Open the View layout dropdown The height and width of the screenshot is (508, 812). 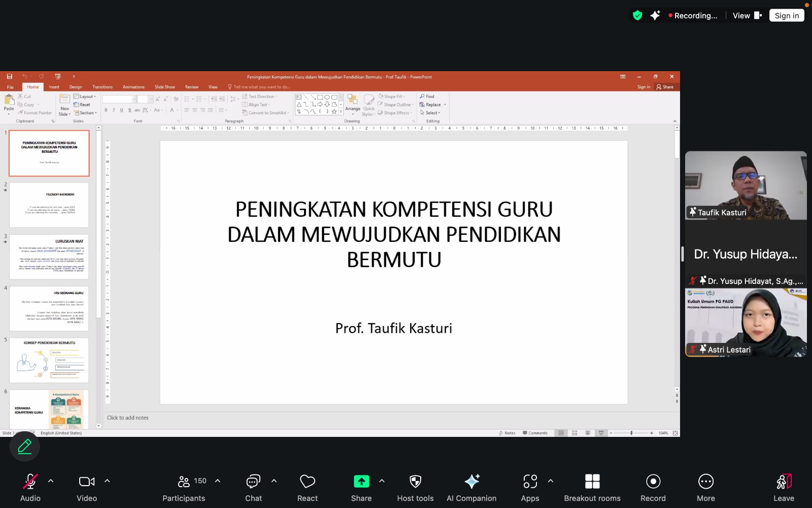(747, 16)
